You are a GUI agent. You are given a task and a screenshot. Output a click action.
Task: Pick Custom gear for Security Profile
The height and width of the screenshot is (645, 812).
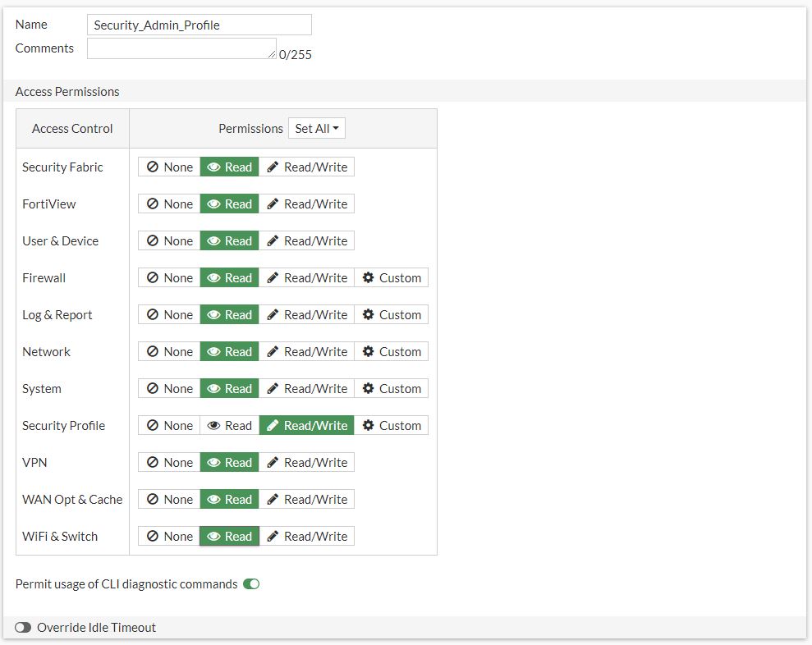391,426
